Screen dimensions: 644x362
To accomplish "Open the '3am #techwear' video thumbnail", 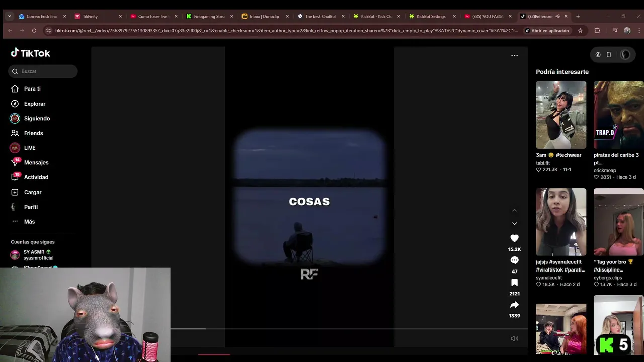I will [561, 115].
